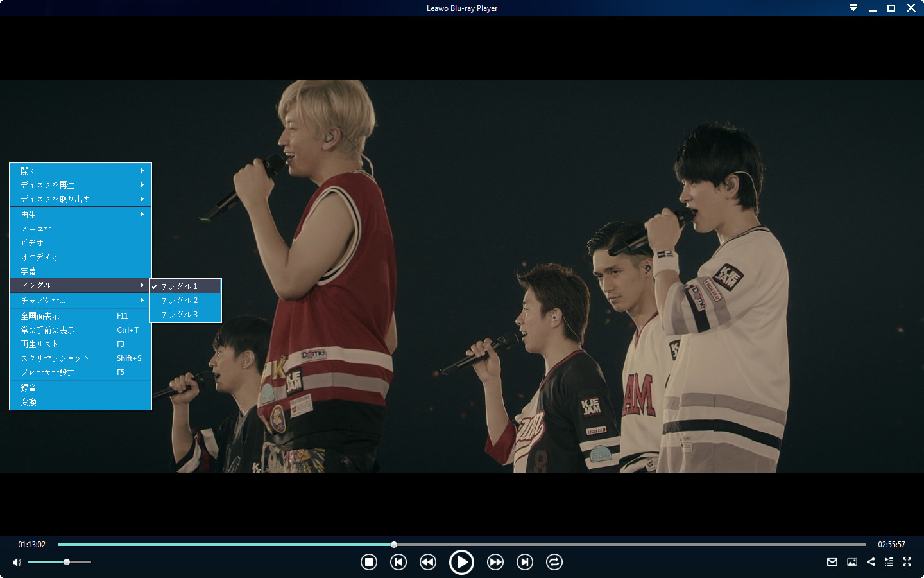Click the elapsed time 01:13:02

tap(32, 545)
